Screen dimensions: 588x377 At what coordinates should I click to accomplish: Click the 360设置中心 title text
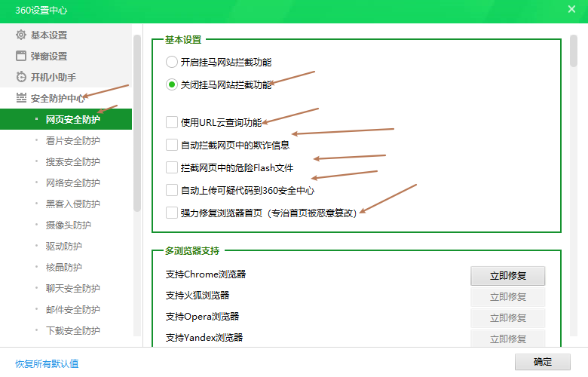pyautogui.click(x=41, y=10)
